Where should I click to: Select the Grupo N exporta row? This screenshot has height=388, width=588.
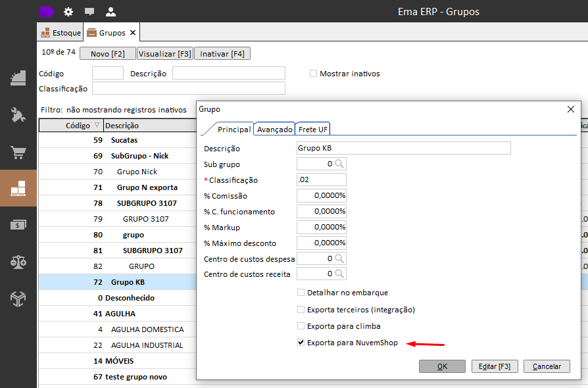pyautogui.click(x=118, y=187)
